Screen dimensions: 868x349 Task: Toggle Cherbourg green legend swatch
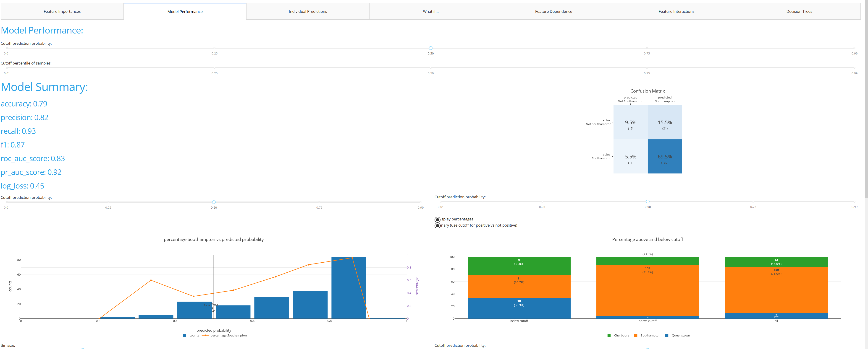point(609,336)
